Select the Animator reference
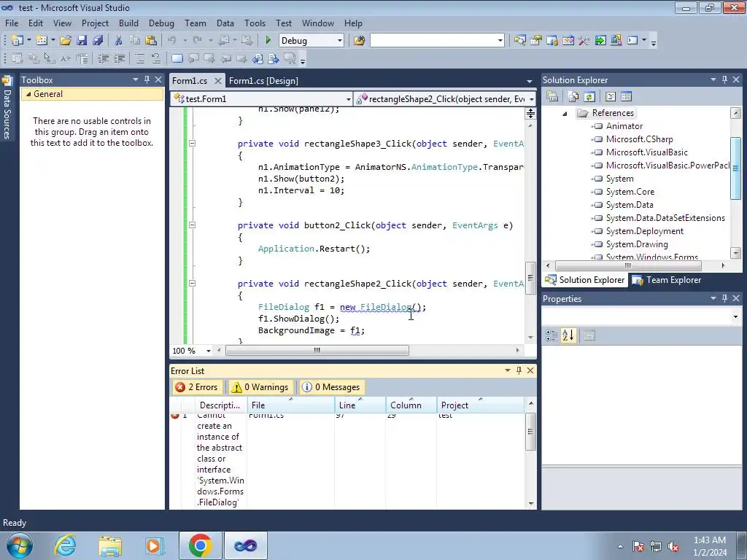The height and width of the screenshot is (560, 747). 624,126
